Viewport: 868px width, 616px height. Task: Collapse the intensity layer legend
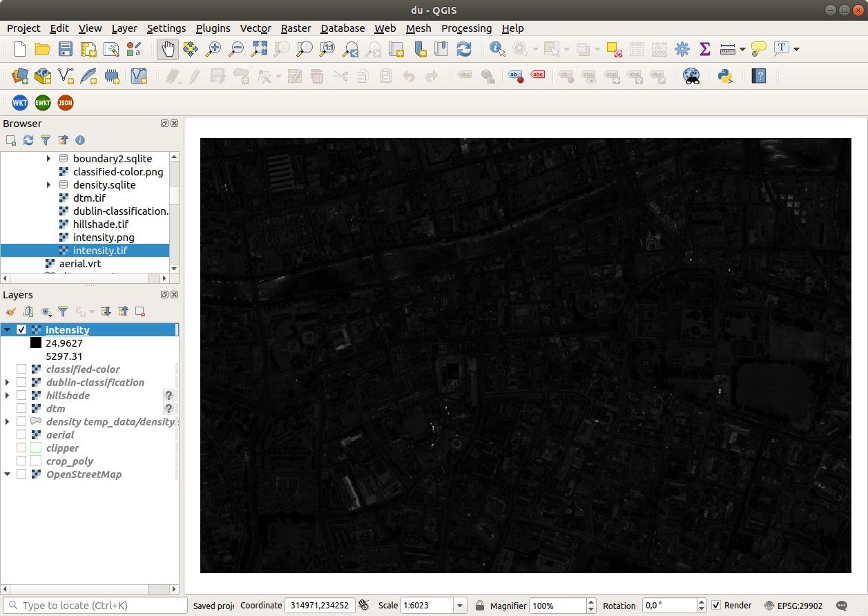point(7,329)
